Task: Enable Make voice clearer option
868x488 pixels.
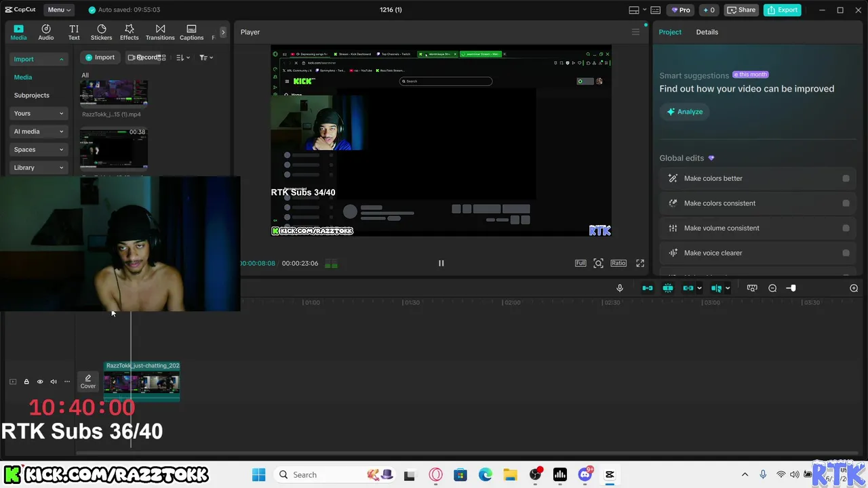Action: click(846, 253)
